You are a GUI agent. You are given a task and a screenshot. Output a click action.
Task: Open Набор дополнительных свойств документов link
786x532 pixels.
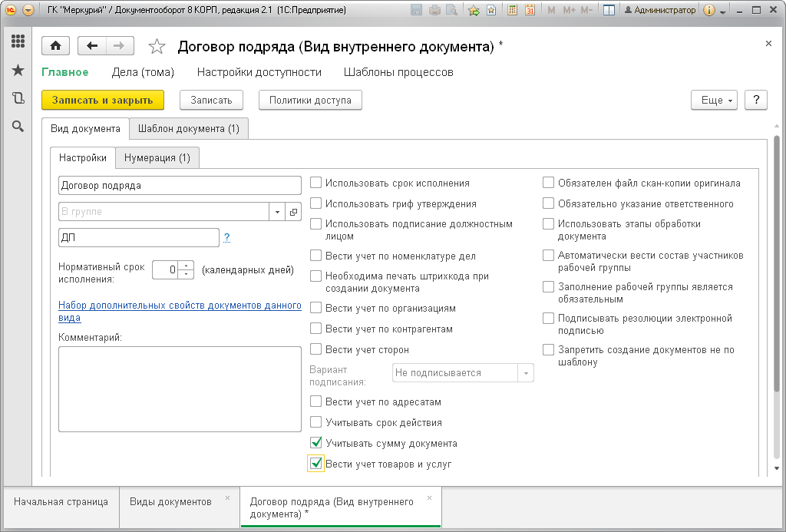coord(180,312)
